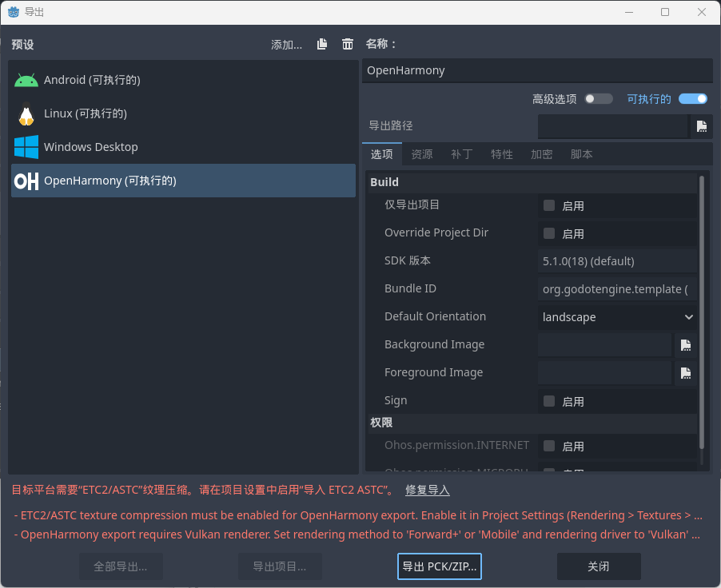The height and width of the screenshot is (588, 721).
Task: Maximize the 导出 window
Action: [665, 12]
